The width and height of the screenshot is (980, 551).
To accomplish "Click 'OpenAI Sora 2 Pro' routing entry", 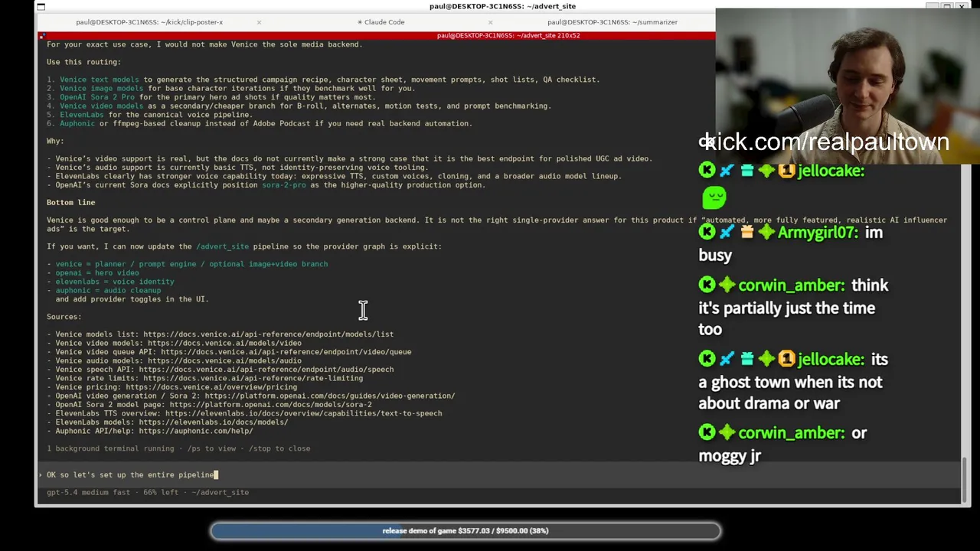I will coord(97,97).
